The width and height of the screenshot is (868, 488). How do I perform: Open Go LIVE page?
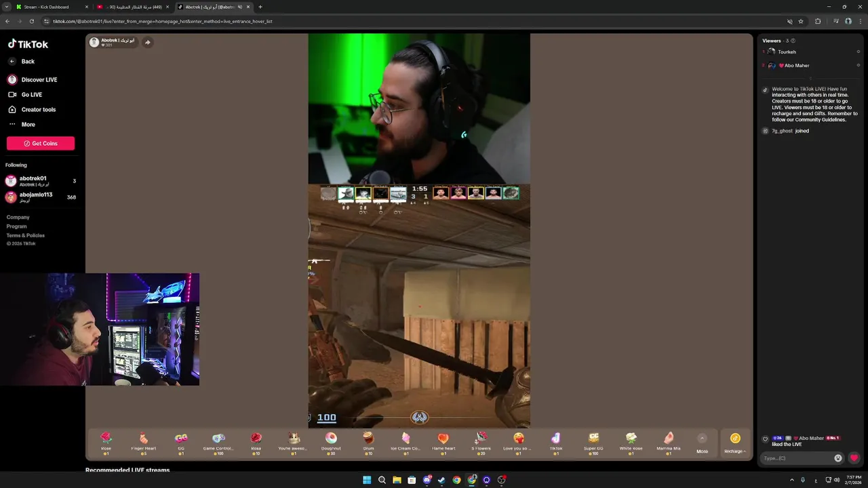click(x=25, y=95)
